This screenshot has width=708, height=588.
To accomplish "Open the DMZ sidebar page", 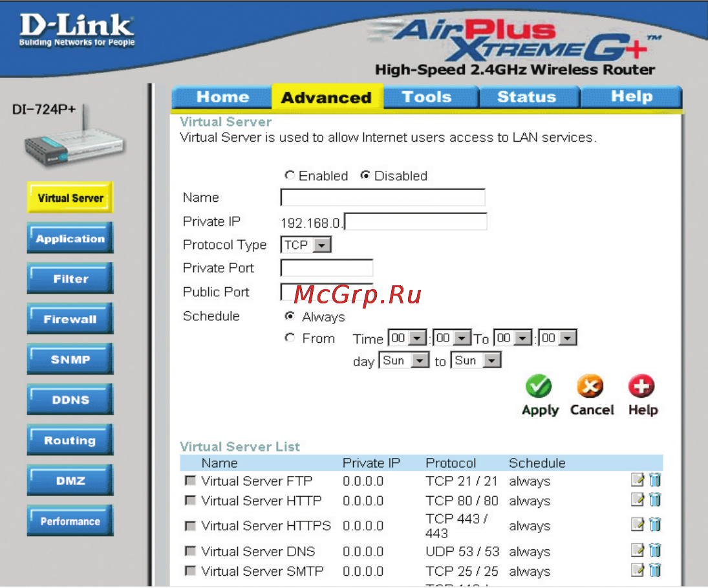I will click(x=70, y=481).
